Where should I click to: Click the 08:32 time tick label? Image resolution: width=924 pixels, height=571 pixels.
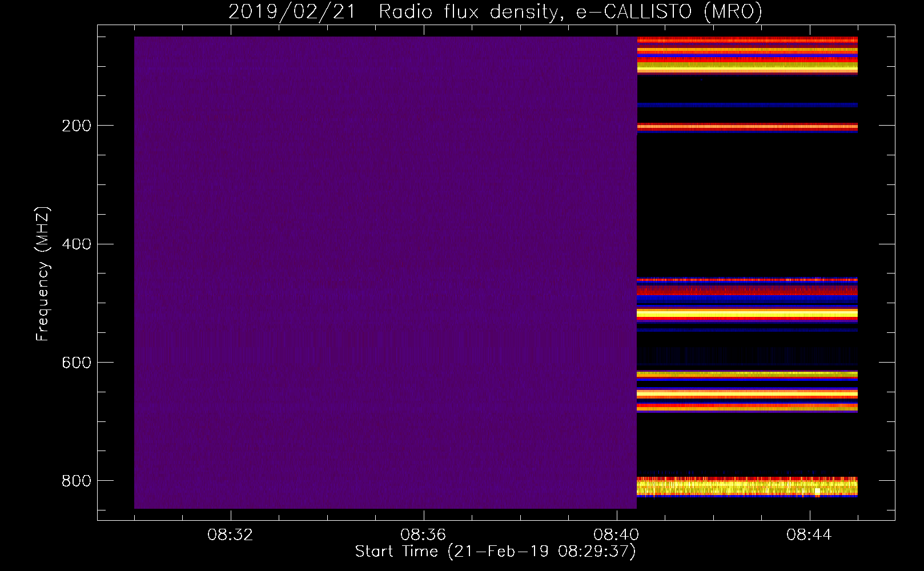[x=230, y=535]
